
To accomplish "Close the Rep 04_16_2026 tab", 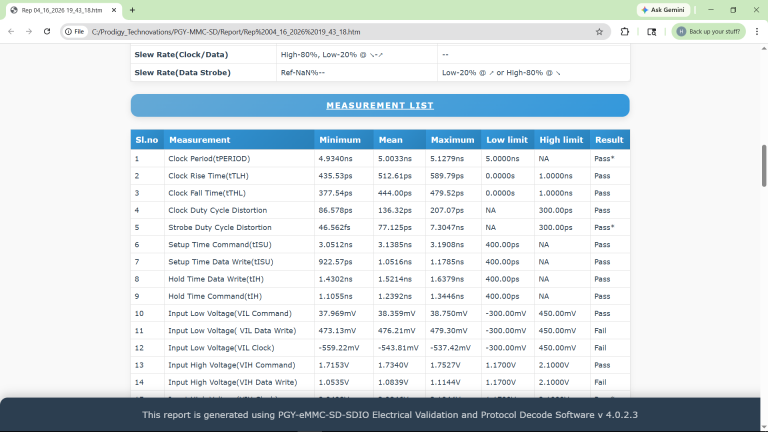I will coord(114,10).
